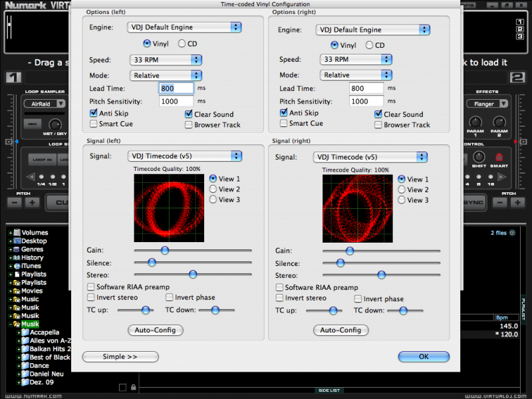The image size is (532, 399).
Task: Enable the right Smart Cue checkbox
Action: (x=284, y=123)
